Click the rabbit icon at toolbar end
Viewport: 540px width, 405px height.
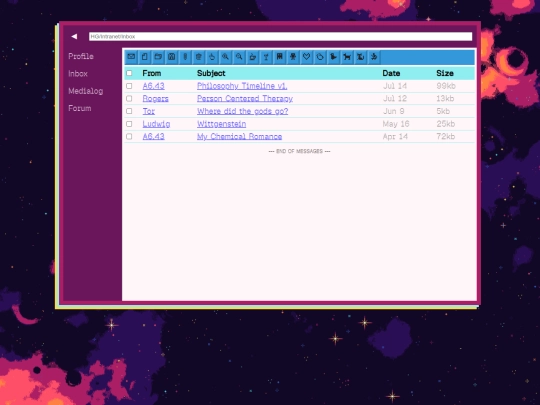[374, 57]
